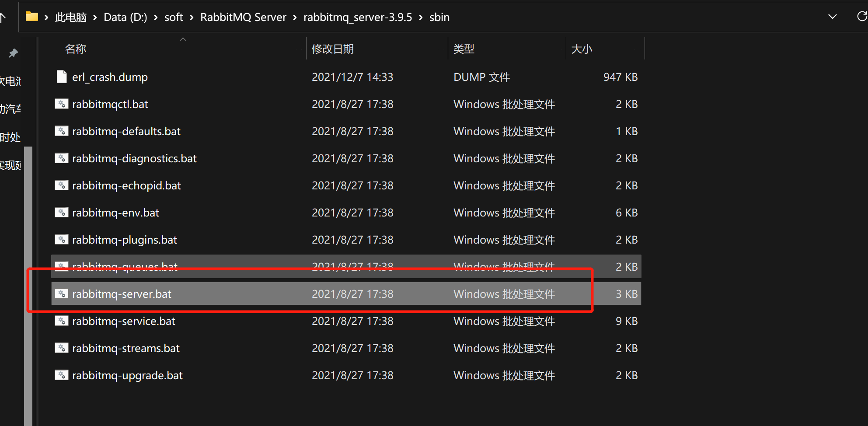868x426 pixels.
Task: Click the rabbitmq-server.bat file icon
Action: (x=62, y=294)
